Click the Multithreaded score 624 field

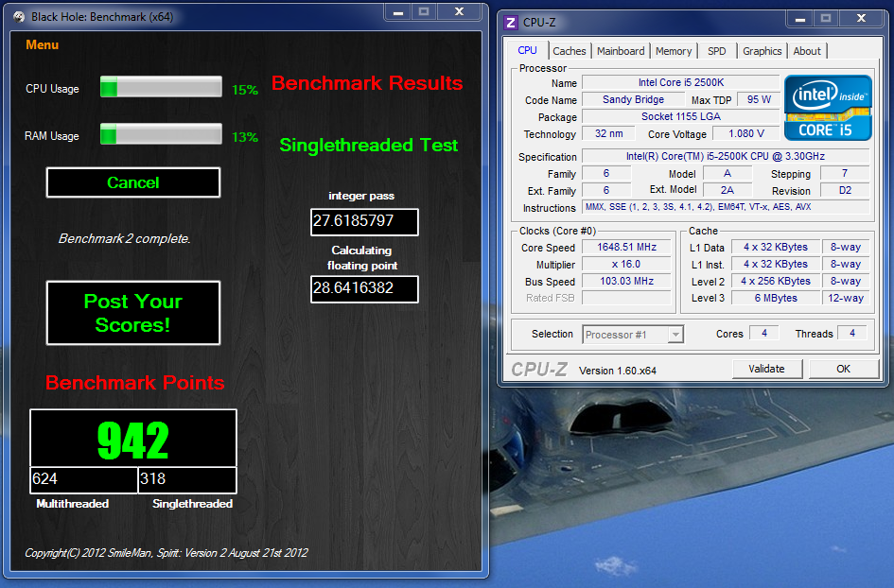point(84,479)
